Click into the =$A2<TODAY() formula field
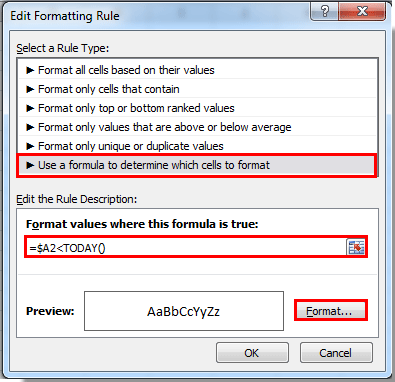This screenshot has height=382, width=395. click(186, 248)
